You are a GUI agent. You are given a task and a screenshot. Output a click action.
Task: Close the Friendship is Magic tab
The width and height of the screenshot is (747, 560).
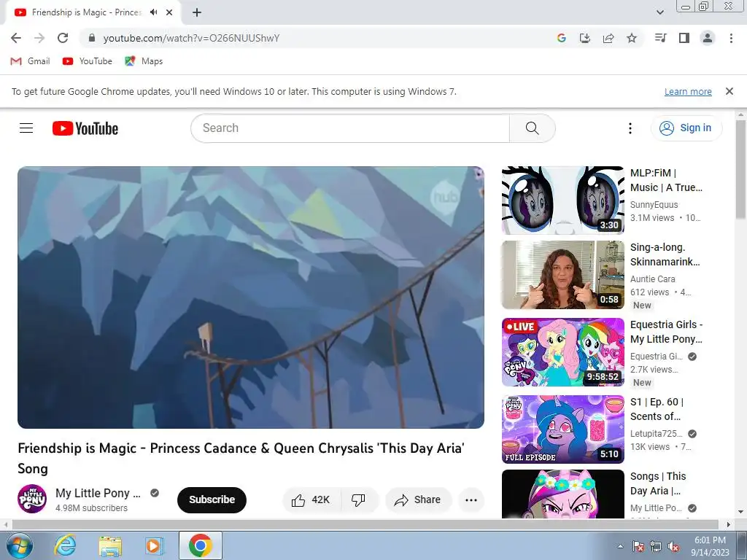tap(169, 12)
